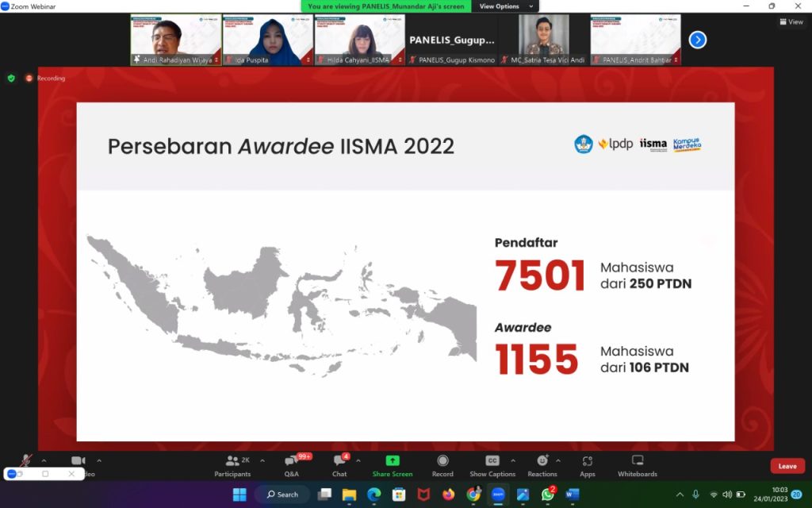Click the iisma logo on slide
The image size is (812, 508).
pos(653,144)
